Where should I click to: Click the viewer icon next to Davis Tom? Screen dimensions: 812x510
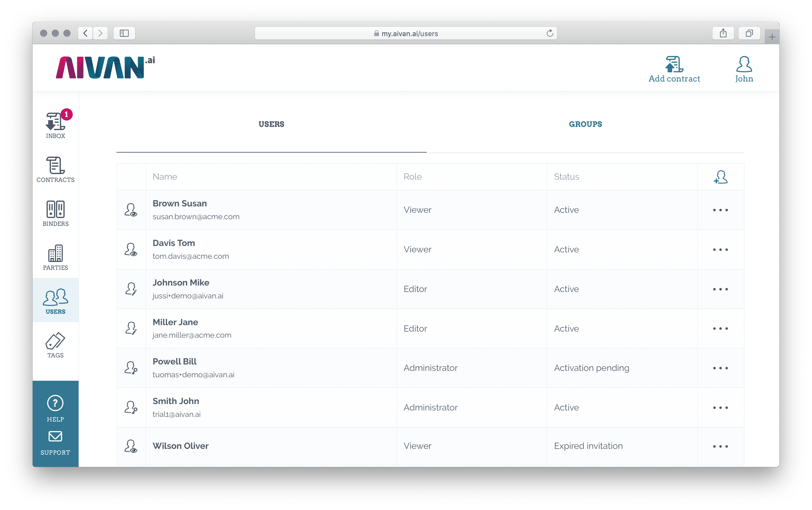tap(131, 249)
